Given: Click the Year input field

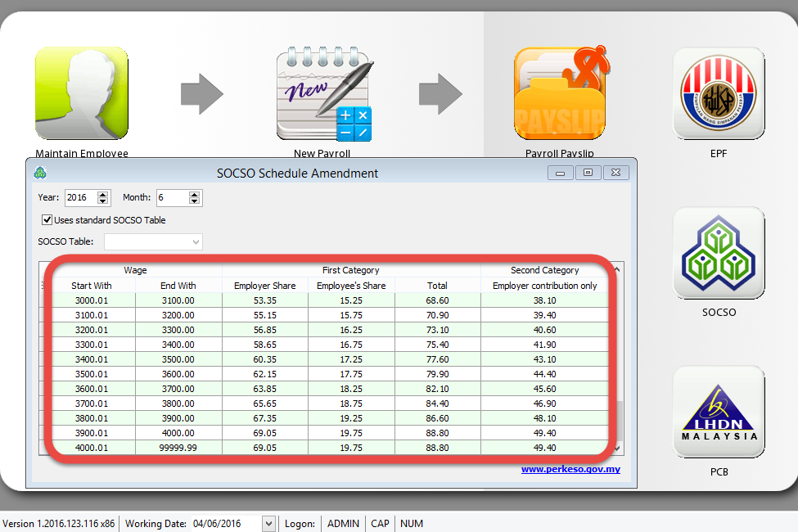Looking at the screenshot, I should pos(81,197).
